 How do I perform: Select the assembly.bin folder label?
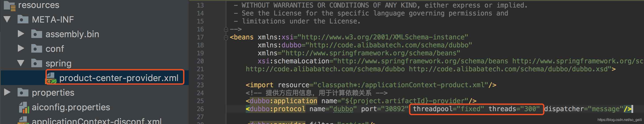coord(72,34)
